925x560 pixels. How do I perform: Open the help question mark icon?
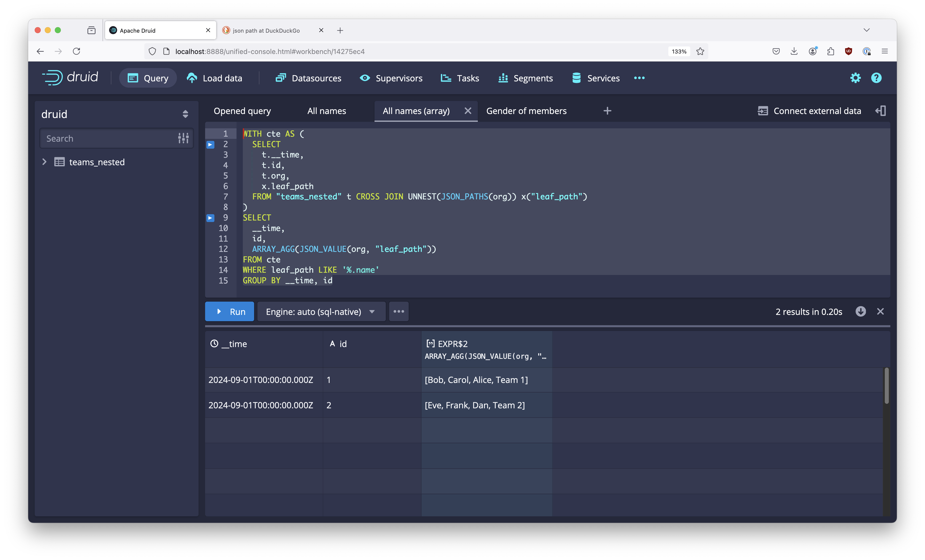pos(876,78)
